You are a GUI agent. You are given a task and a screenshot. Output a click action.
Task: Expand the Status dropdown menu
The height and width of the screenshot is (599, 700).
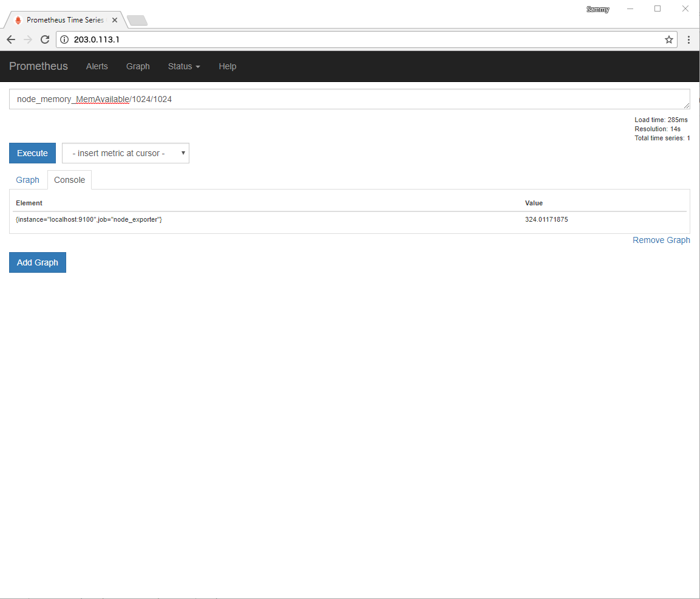tap(183, 66)
